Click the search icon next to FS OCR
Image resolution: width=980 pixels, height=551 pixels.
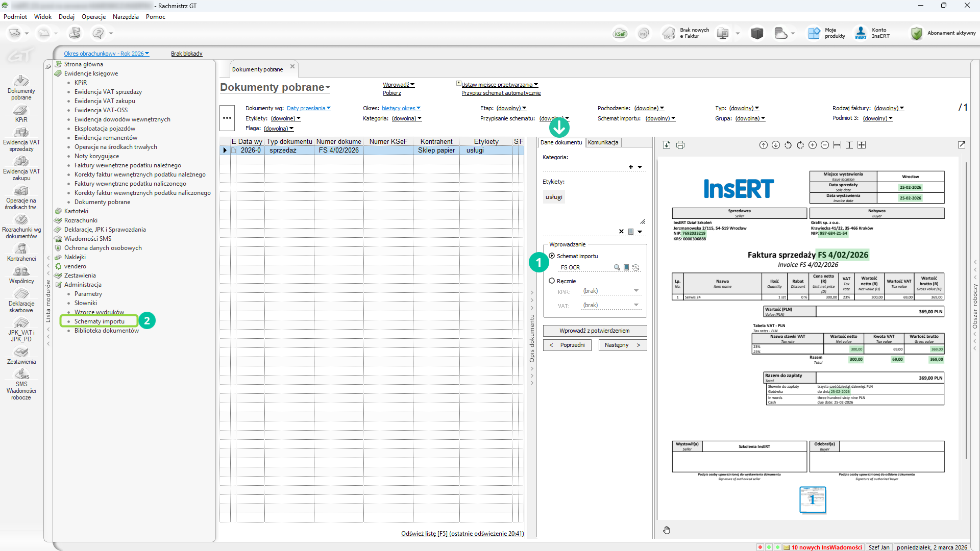point(617,267)
